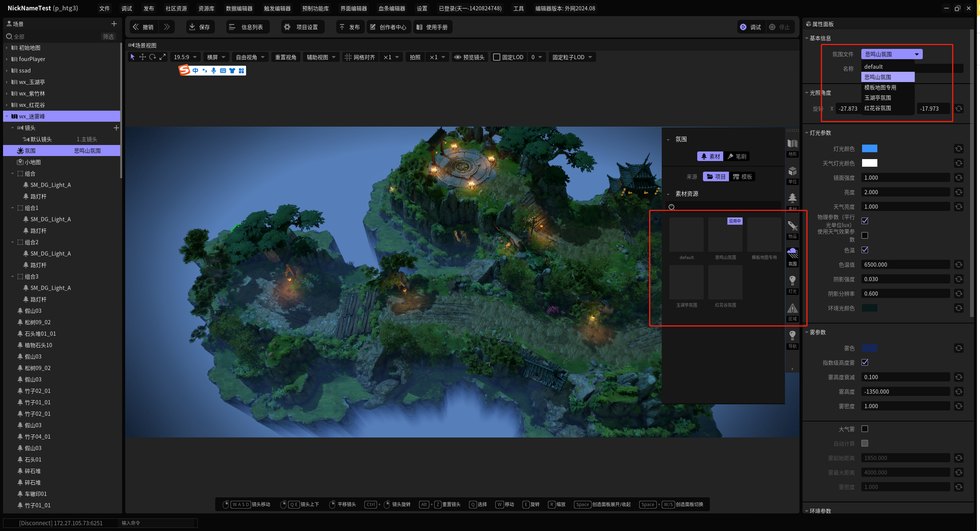Click the 创作者中心 button
Viewport: 980px width, 531px height.
tap(388, 27)
